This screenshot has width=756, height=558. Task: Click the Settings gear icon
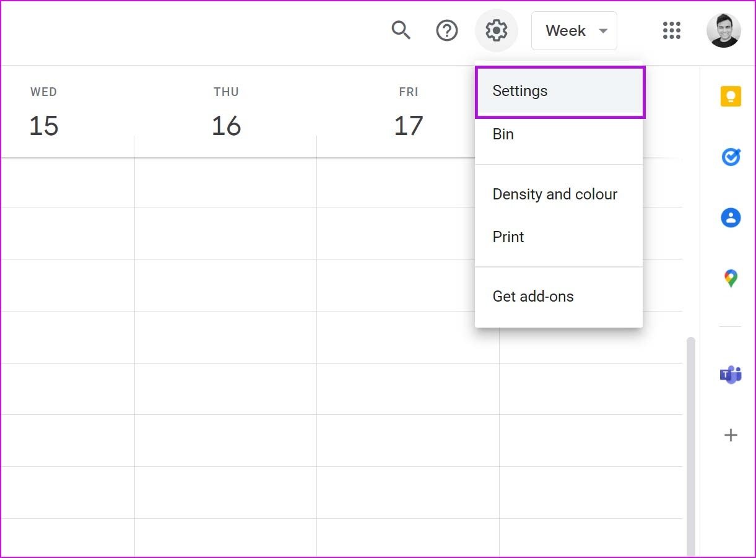[x=496, y=30]
